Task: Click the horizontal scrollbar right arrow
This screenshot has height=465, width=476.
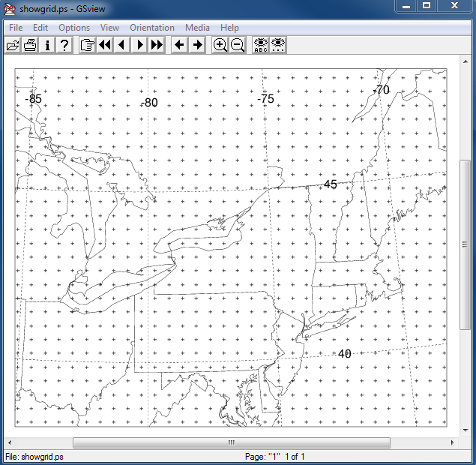Action: click(x=453, y=442)
